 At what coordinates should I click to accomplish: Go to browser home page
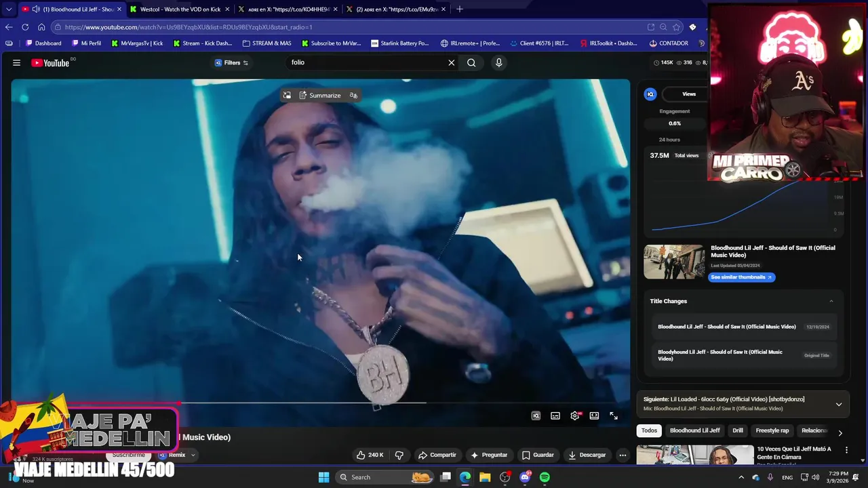[x=41, y=27]
